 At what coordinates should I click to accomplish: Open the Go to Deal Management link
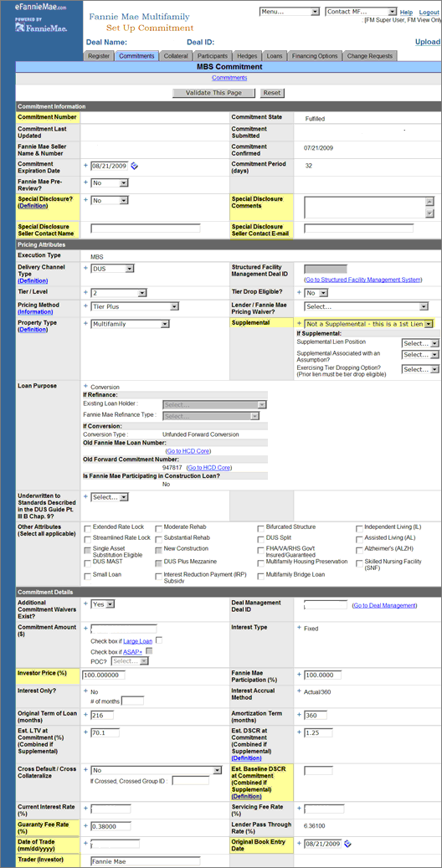tap(384, 606)
